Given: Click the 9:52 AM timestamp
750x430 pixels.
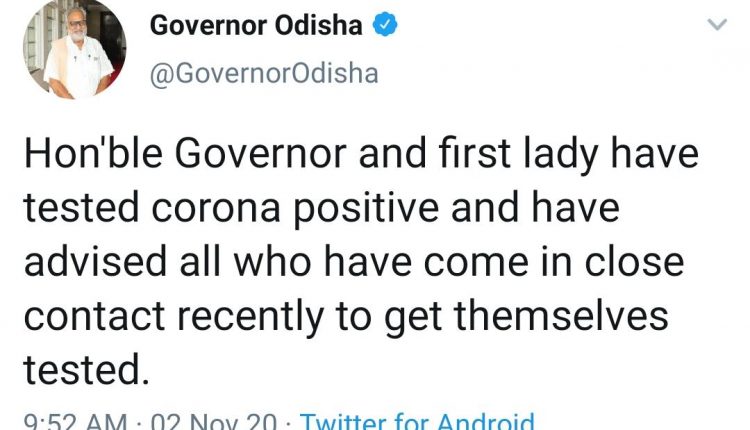Looking at the screenshot, I should pos(68,422).
